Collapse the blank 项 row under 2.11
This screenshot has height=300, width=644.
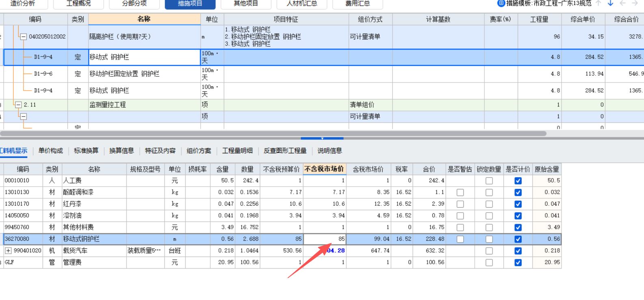pos(24,117)
